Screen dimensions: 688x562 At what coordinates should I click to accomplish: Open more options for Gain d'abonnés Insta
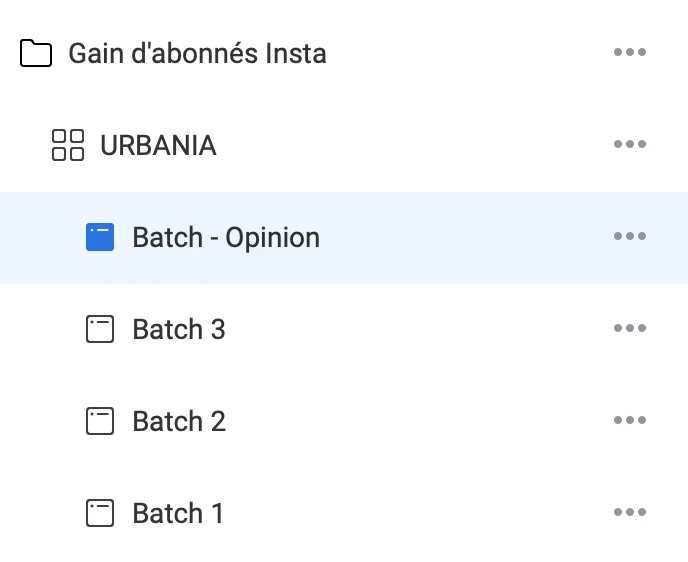pos(629,53)
